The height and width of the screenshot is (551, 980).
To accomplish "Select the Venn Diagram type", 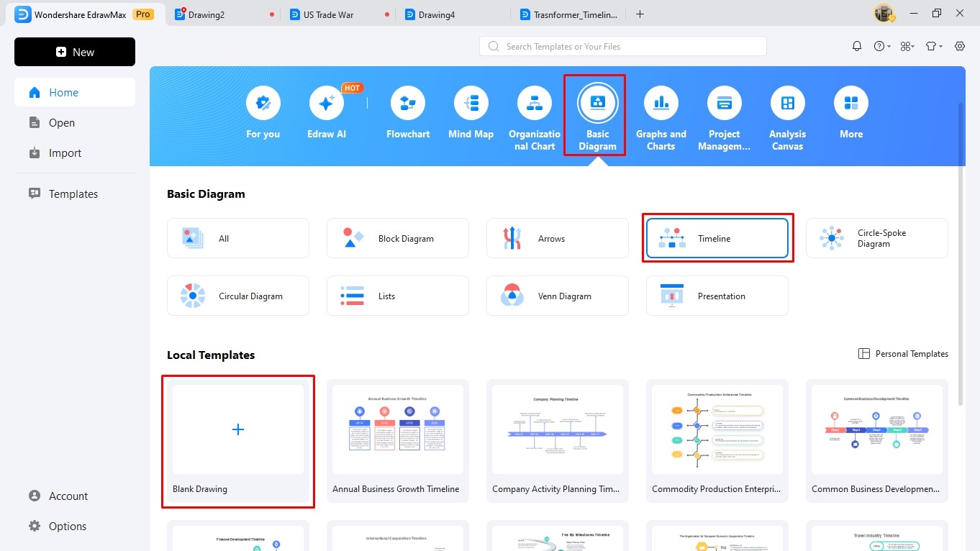I will [x=558, y=296].
